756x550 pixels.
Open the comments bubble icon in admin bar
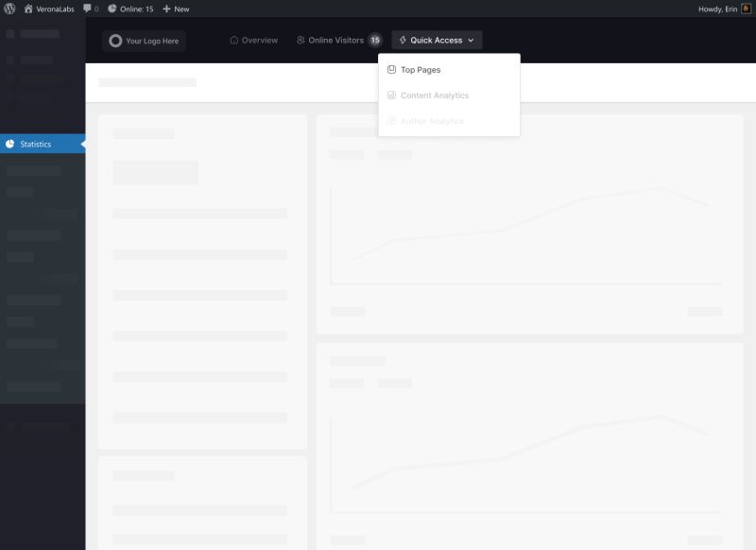pos(86,9)
